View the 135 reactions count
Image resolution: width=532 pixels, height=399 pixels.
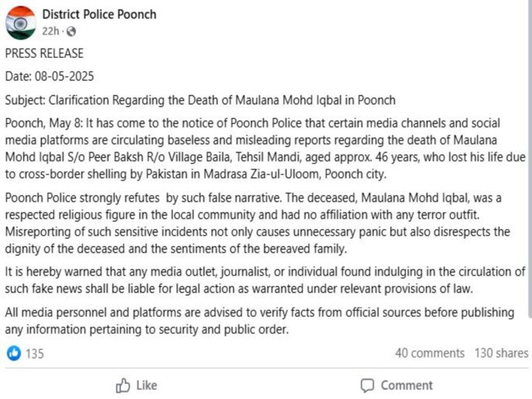tap(35, 353)
